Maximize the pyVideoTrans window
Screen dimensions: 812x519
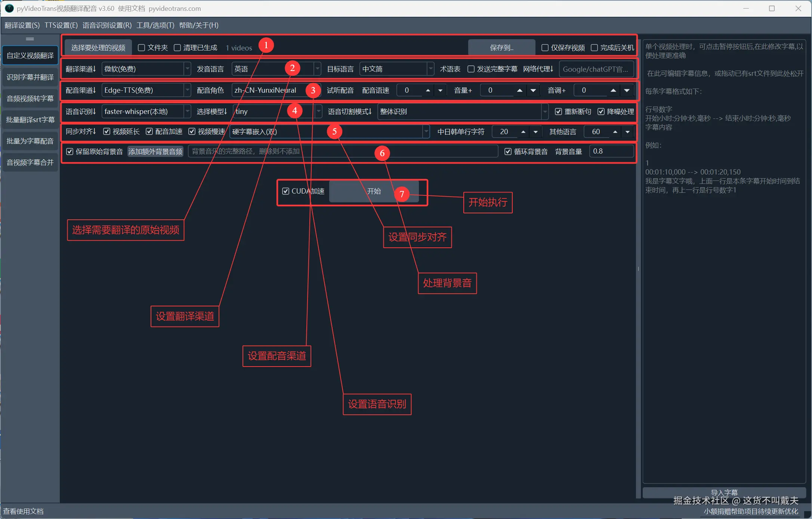(x=772, y=8)
